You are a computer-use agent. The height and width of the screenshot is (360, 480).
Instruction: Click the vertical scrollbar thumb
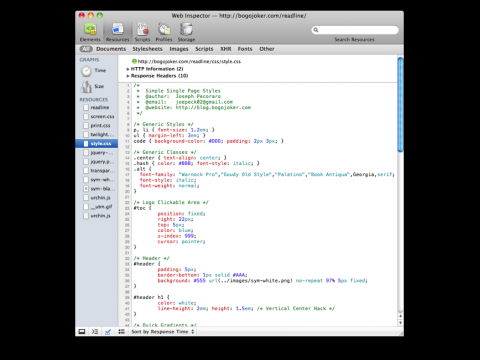(400, 105)
